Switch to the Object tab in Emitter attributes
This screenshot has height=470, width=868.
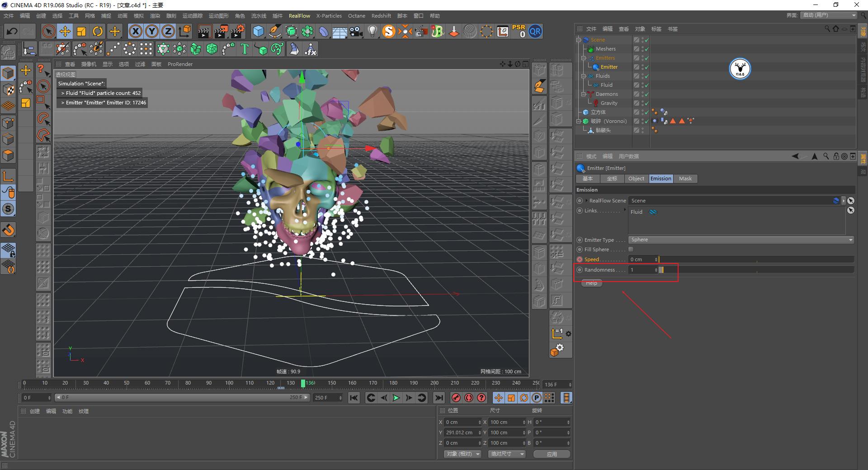636,179
